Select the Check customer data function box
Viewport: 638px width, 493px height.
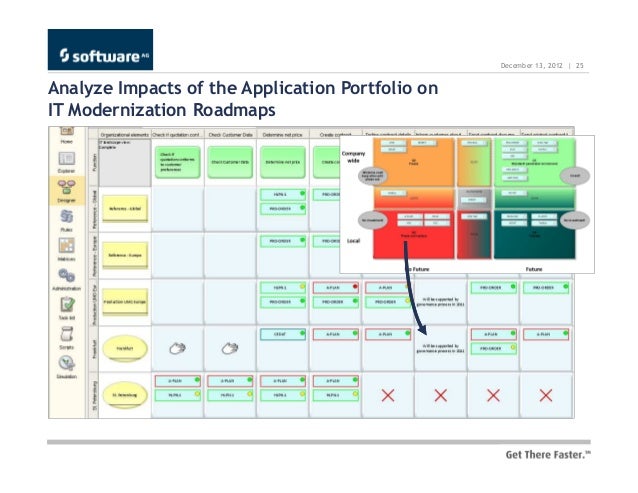[x=230, y=162]
